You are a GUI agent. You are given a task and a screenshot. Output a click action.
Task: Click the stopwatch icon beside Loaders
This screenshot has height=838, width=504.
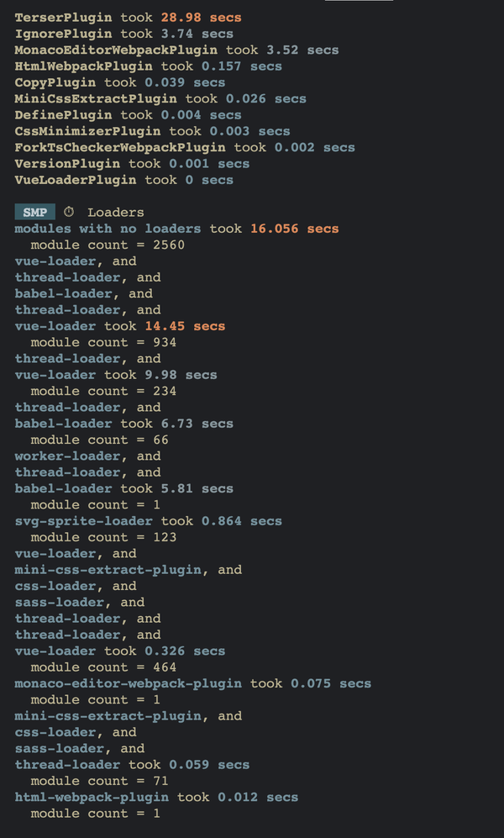pyautogui.click(x=69, y=212)
